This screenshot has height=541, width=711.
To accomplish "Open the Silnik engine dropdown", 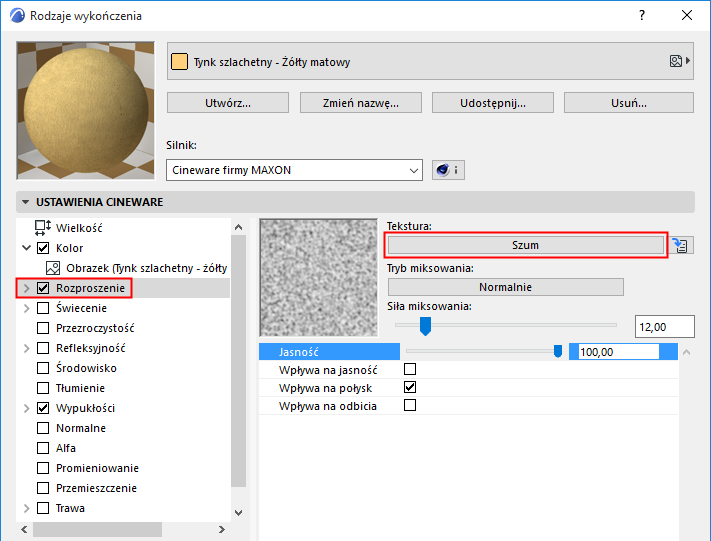I will click(294, 170).
